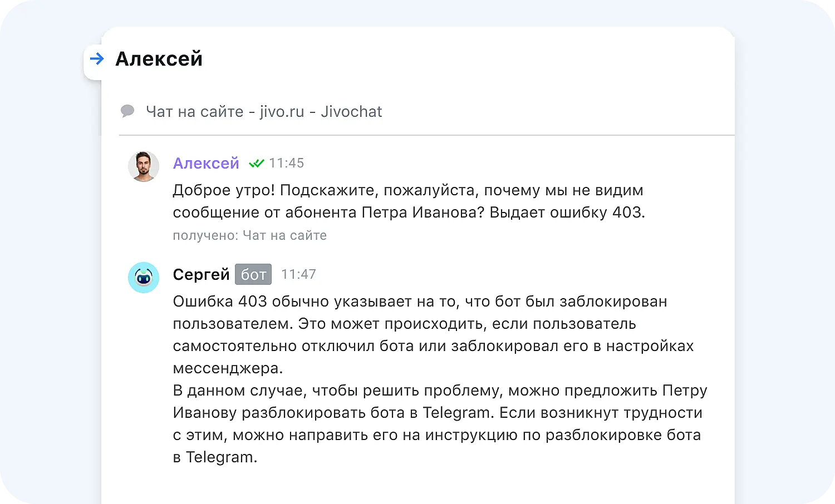Click "получено: Чат на сайте" source label
Screen dimensions: 835x504
pyautogui.click(x=249, y=235)
